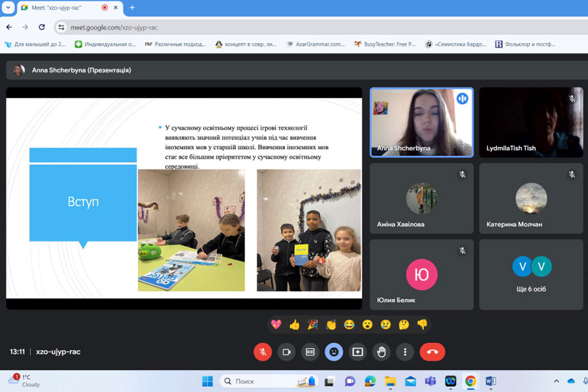Select Аміна Хавілова participant tile
Viewport: 588px width, 392px height.
421,199
